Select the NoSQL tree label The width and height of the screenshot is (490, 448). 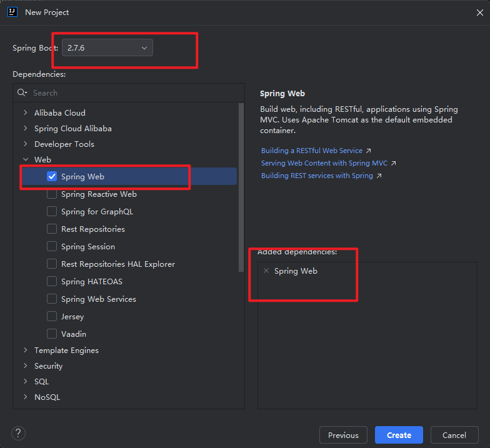(47, 397)
